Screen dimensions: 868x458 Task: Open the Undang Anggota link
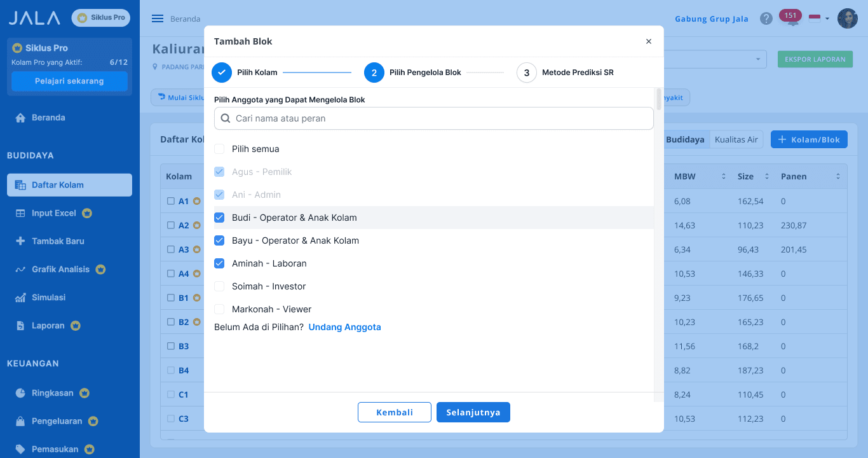pos(345,327)
